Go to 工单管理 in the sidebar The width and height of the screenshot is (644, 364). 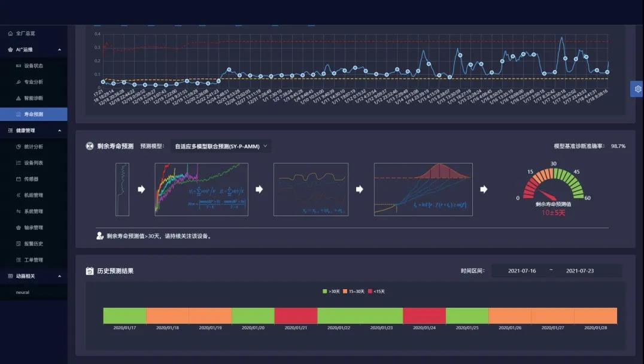click(x=34, y=260)
